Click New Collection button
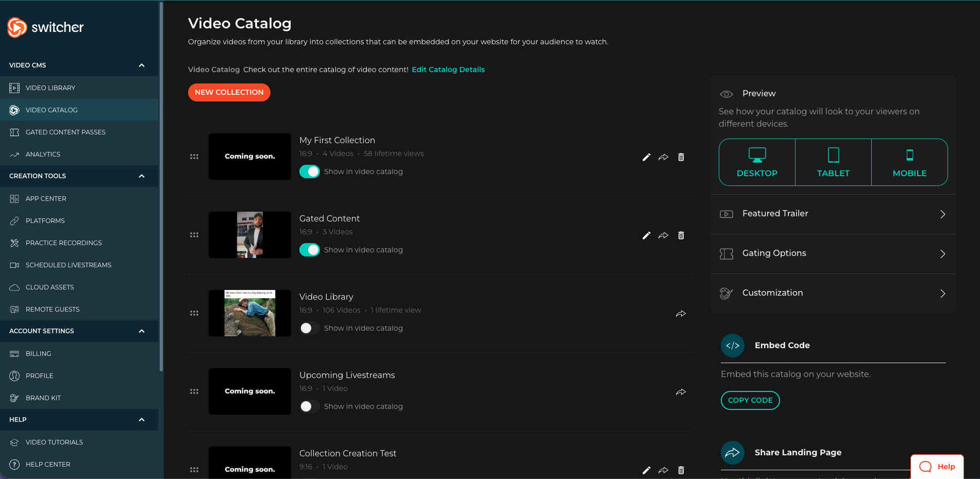This screenshot has height=479, width=980. [229, 93]
